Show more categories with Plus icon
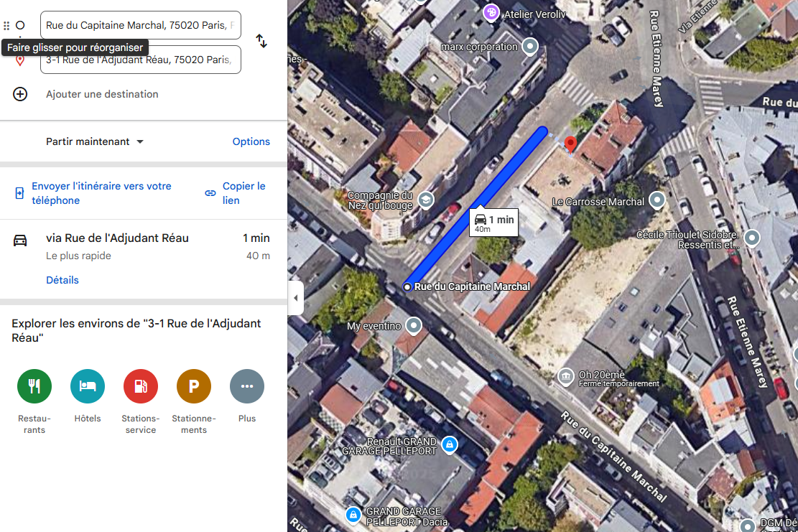Viewport: 798px width, 532px height. (247, 386)
